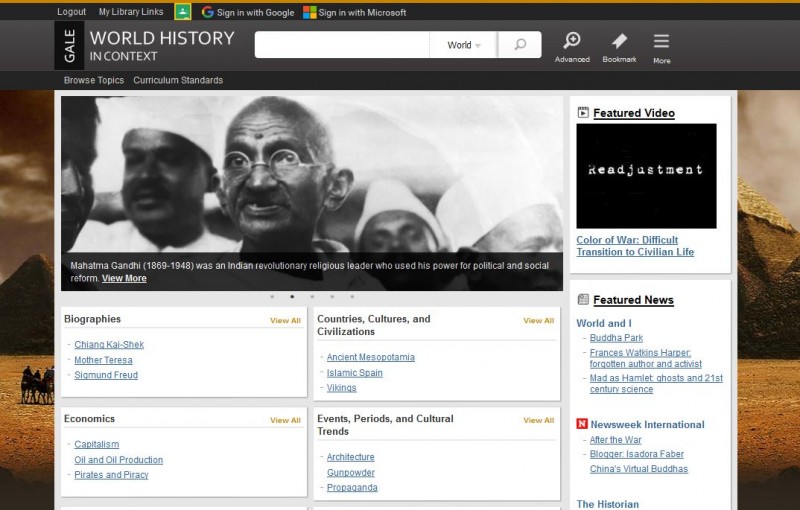
Task: Select the first carousel dot
Action: coord(272,296)
